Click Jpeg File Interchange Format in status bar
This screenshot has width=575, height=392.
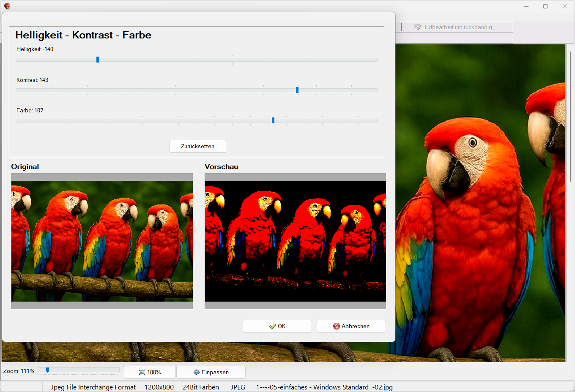pos(93,387)
